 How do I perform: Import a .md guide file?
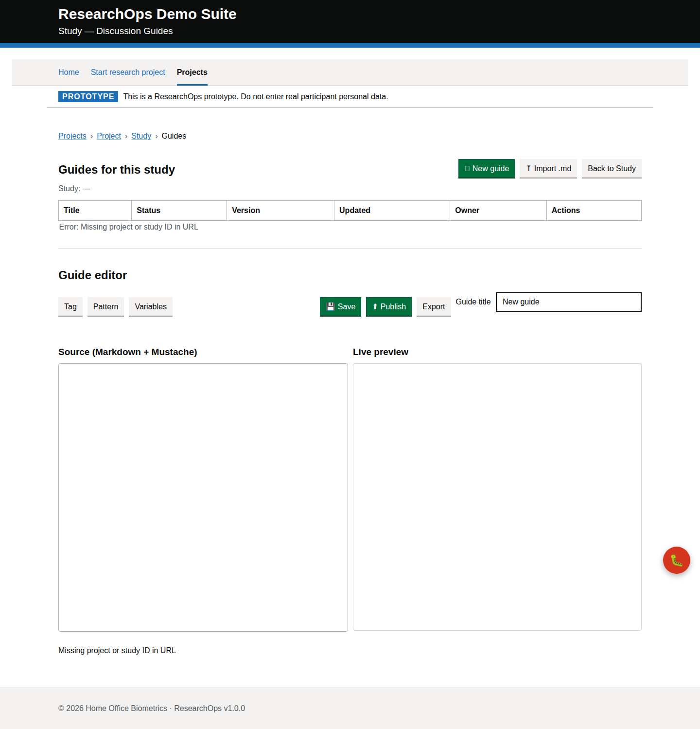(548, 169)
